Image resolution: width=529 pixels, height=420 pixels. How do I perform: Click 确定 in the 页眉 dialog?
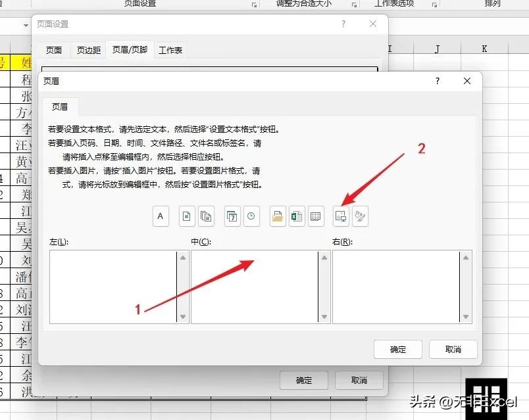[x=398, y=350]
